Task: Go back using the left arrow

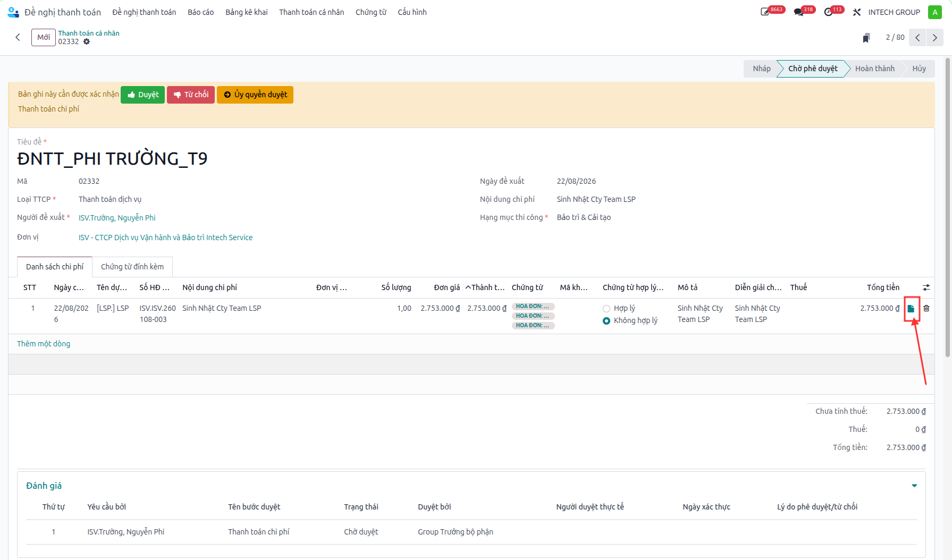Action: [18, 37]
